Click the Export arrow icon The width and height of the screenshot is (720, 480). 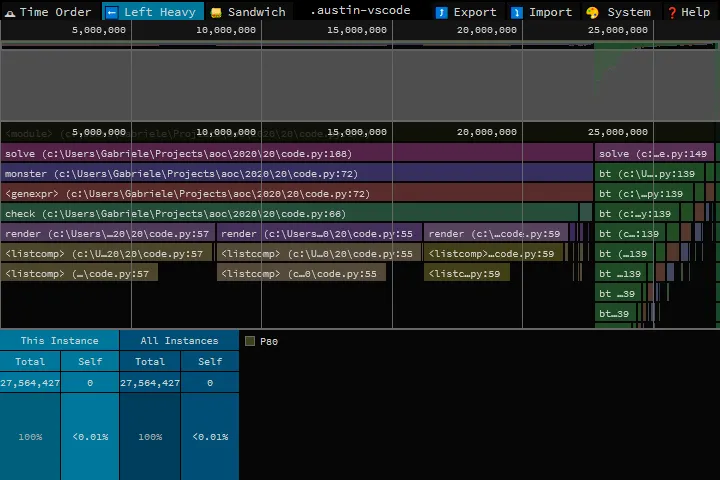[x=441, y=12]
